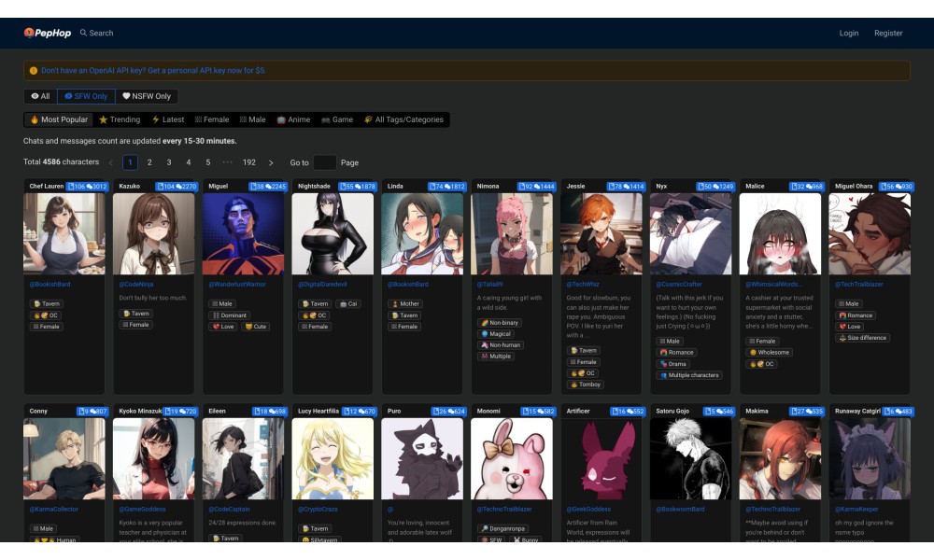The width and height of the screenshot is (934, 560).
Task: Select the SFW Only filter
Action: pyautogui.click(x=86, y=96)
